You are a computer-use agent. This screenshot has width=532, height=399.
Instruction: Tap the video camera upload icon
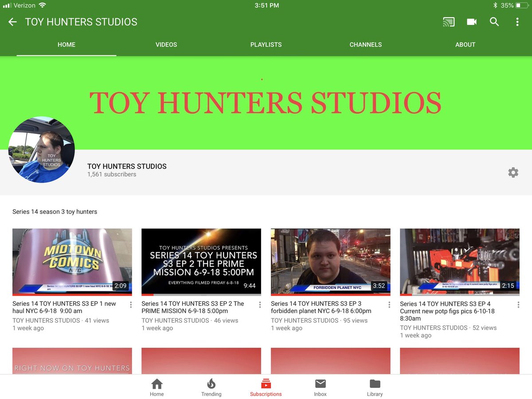(x=472, y=22)
